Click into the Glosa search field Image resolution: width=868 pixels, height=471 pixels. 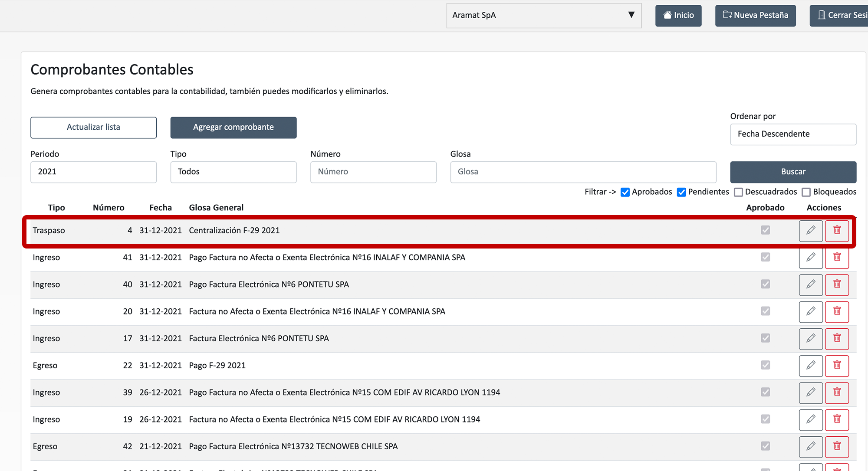point(583,172)
